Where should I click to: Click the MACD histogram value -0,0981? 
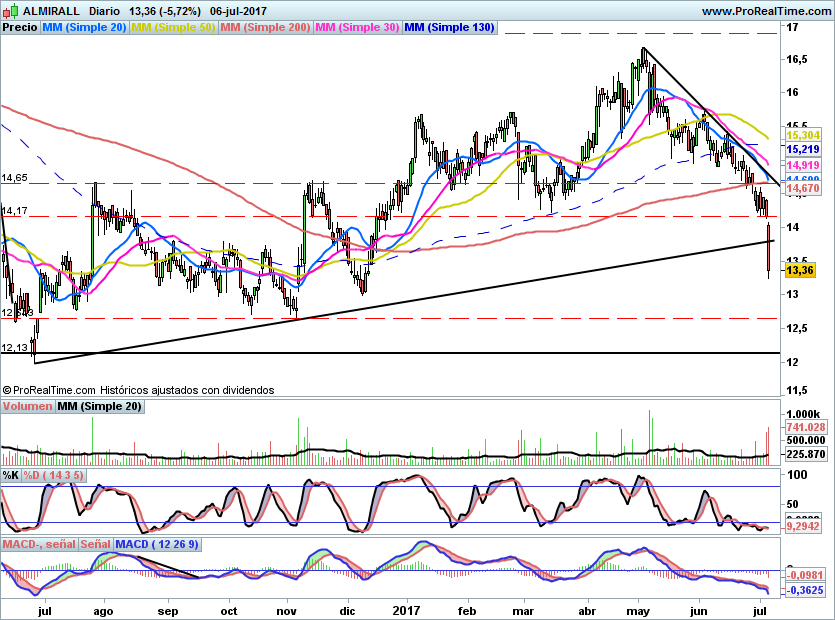tap(805, 575)
